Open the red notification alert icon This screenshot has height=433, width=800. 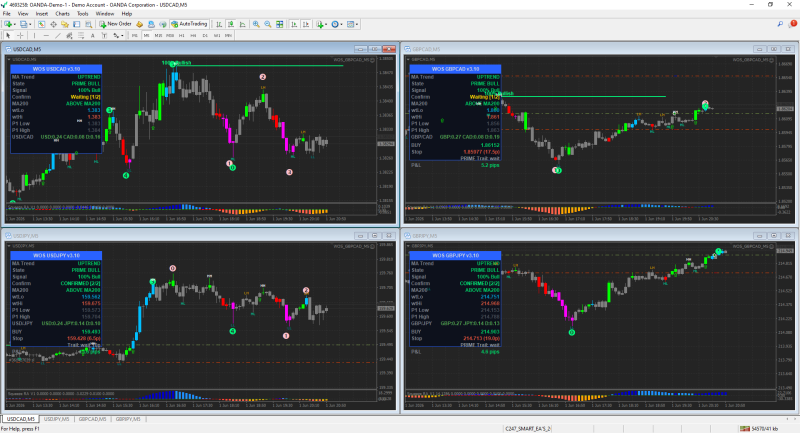click(793, 24)
